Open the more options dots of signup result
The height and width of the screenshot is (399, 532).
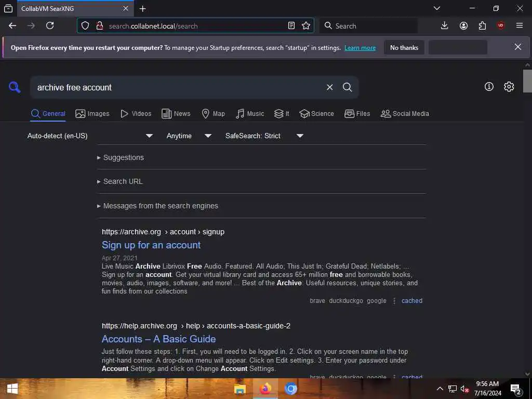(x=394, y=301)
